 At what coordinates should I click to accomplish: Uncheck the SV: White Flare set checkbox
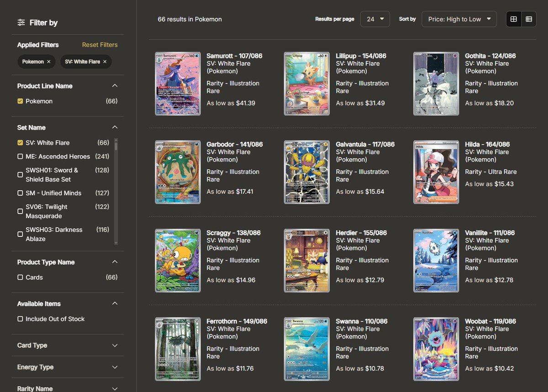(20, 143)
